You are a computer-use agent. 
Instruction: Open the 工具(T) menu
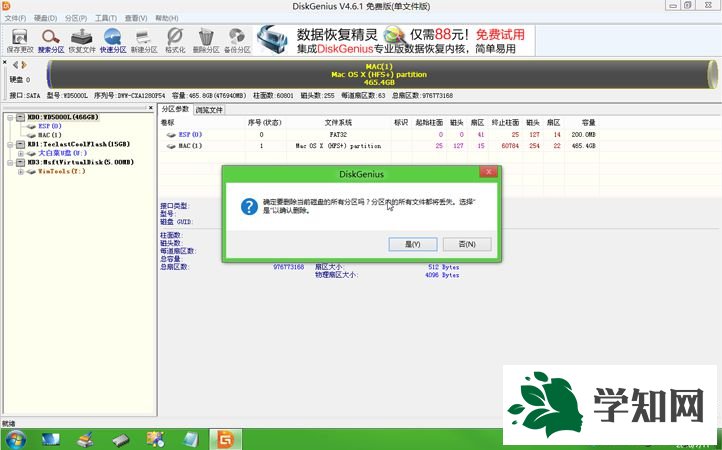tap(106, 18)
